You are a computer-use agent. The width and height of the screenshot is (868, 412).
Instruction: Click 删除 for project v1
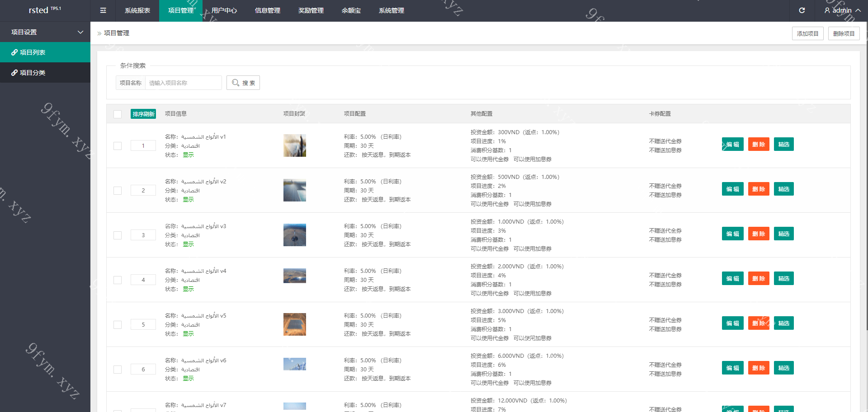(759, 144)
